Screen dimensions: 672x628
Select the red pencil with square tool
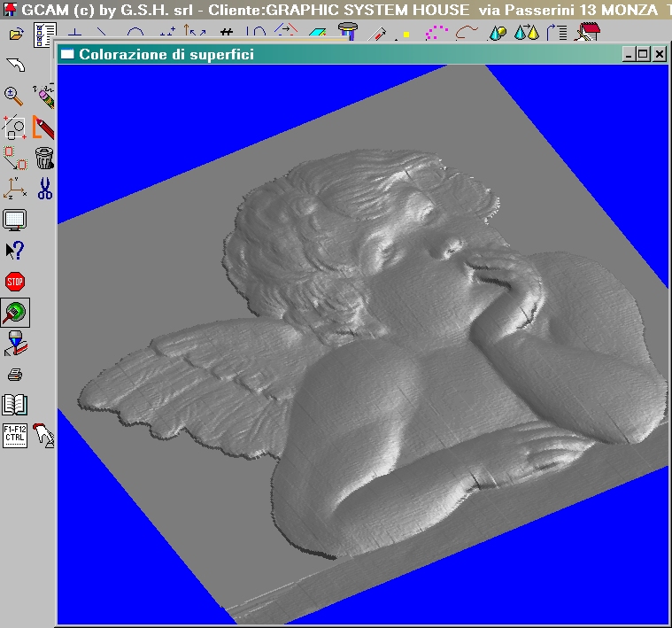[43, 128]
